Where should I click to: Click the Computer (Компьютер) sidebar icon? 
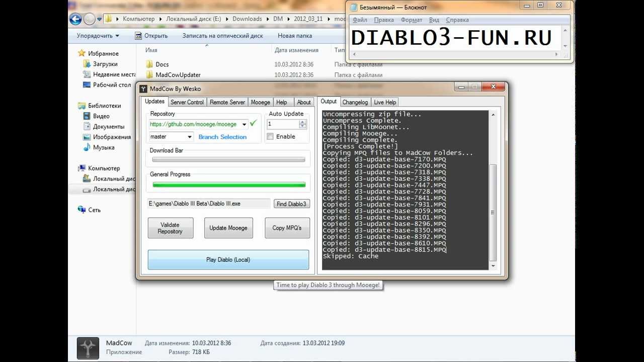tap(82, 168)
